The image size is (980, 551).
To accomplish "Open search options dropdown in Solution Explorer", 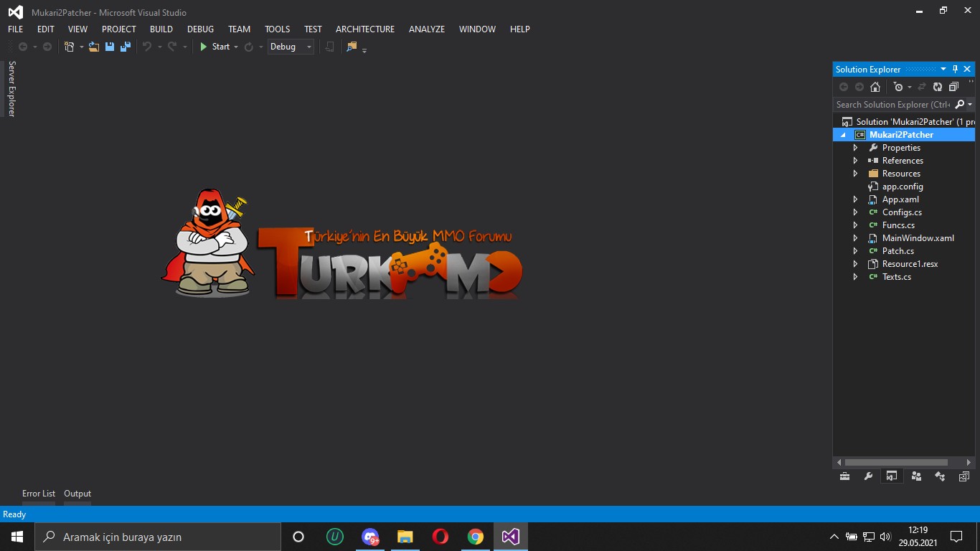I will (x=970, y=105).
